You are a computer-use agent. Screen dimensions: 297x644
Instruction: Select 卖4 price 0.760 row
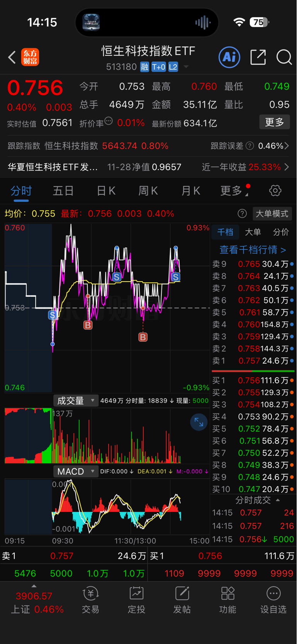point(253,325)
